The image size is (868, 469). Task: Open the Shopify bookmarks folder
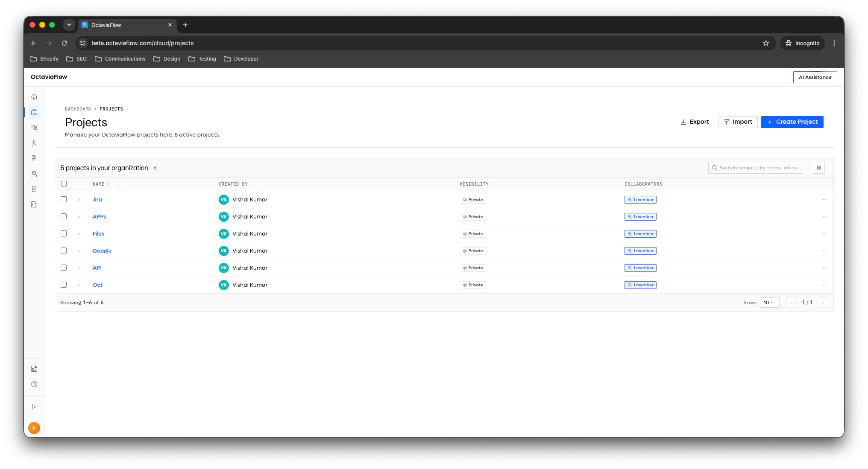(44, 59)
